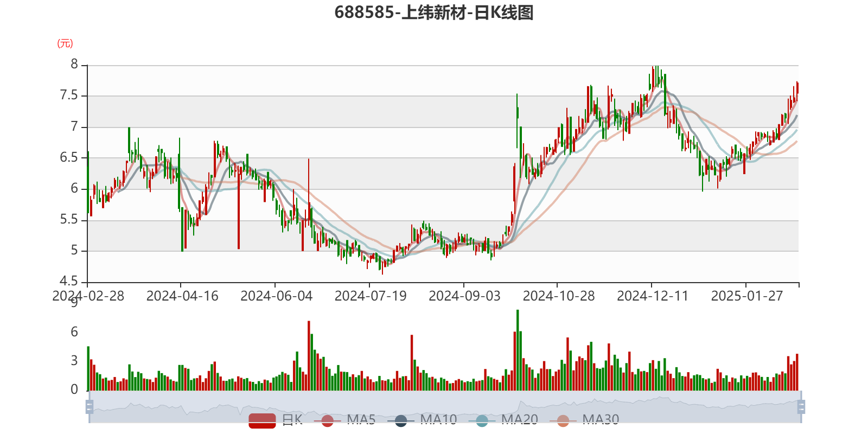Toggle the MA20 legend entry
Screen dimensions: 868x434
pyautogui.click(x=503, y=420)
